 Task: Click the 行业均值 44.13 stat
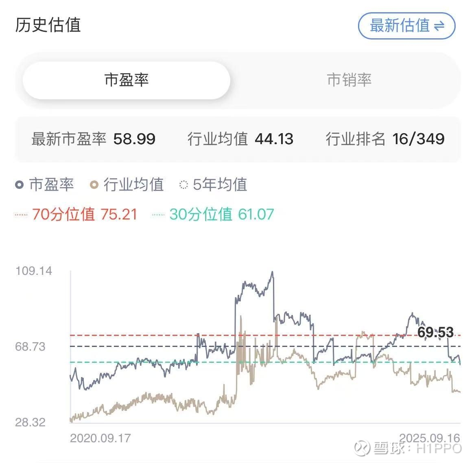[274, 139]
